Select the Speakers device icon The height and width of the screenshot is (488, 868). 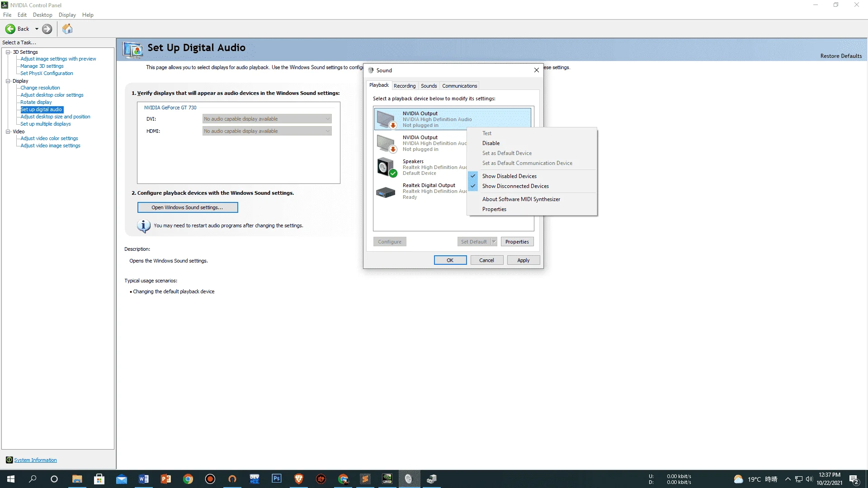coord(386,167)
